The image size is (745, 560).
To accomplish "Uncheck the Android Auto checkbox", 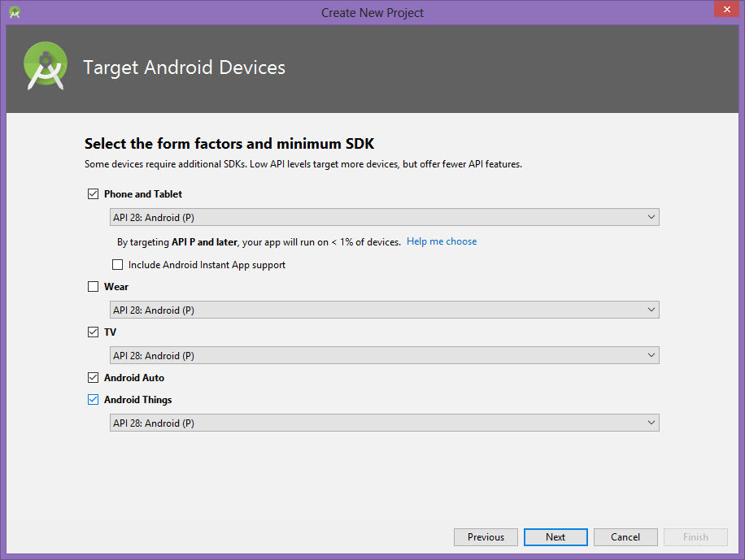I will pyautogui.click(x=93, y=378).
